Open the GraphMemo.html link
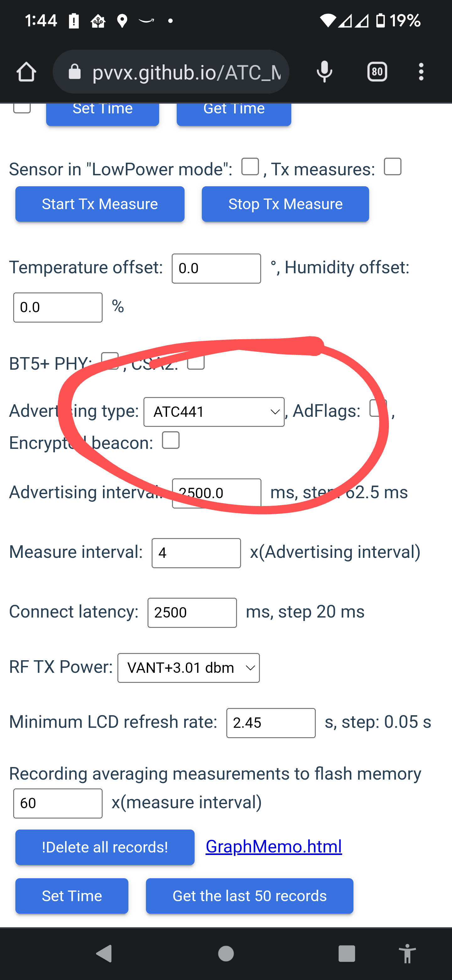 [273, 846]
